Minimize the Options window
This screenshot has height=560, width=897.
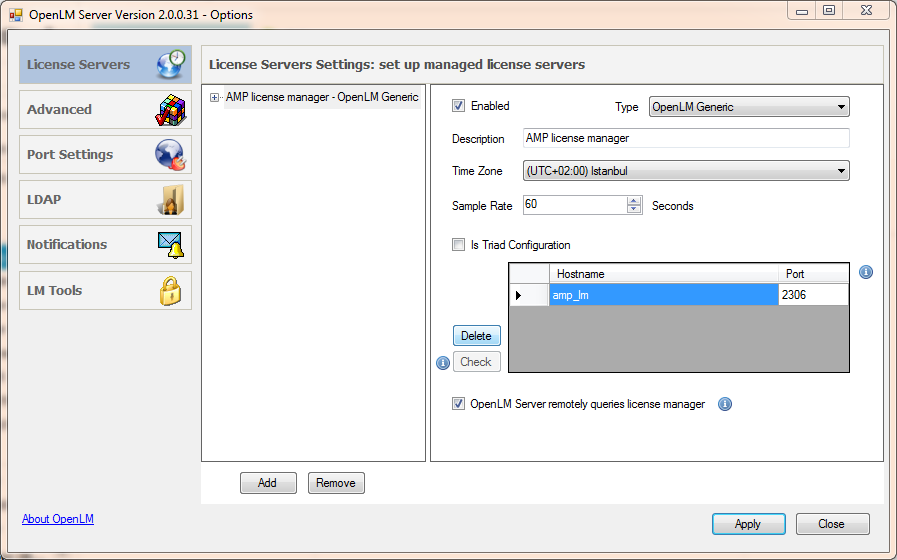pyautogui.click(x=802, y=11)
